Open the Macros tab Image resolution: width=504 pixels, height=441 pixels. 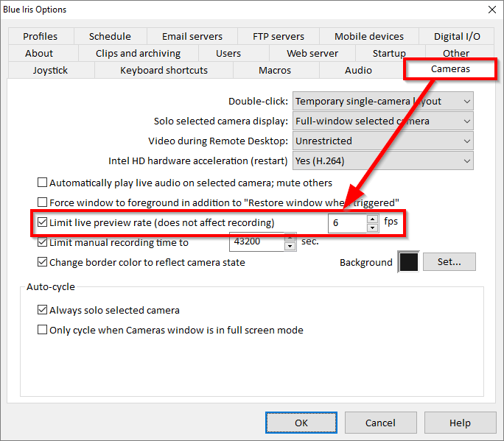[275, 71]
